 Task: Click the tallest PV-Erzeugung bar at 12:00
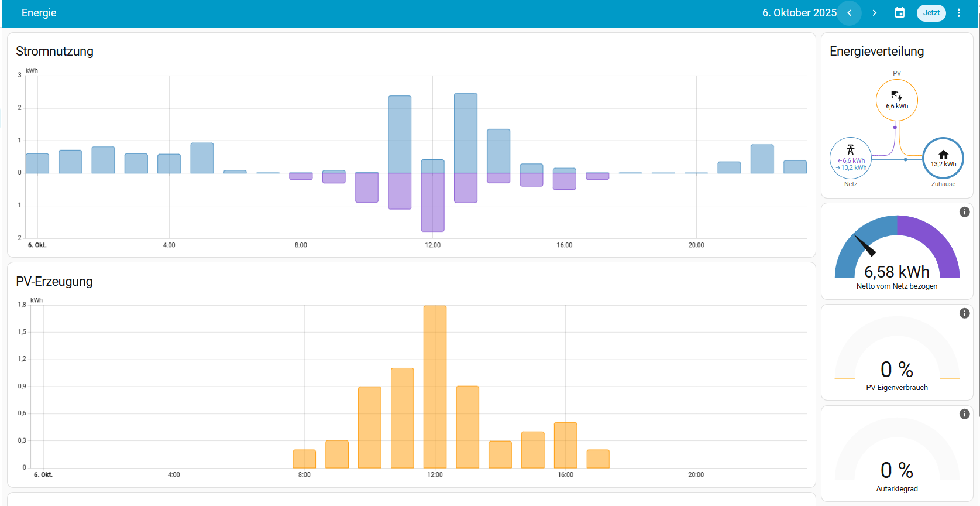[435, 387]
